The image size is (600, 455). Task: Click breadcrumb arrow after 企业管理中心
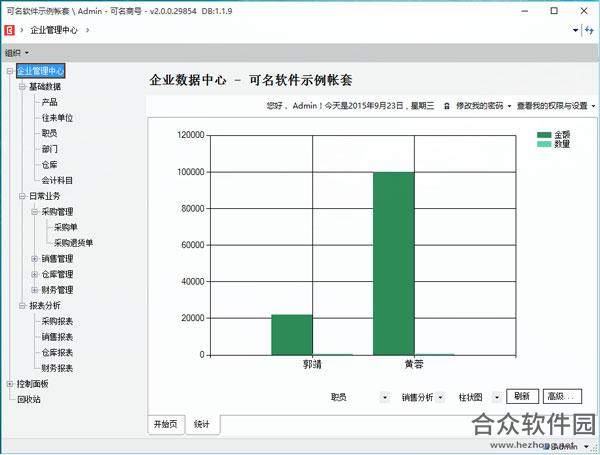click(88, 30)
